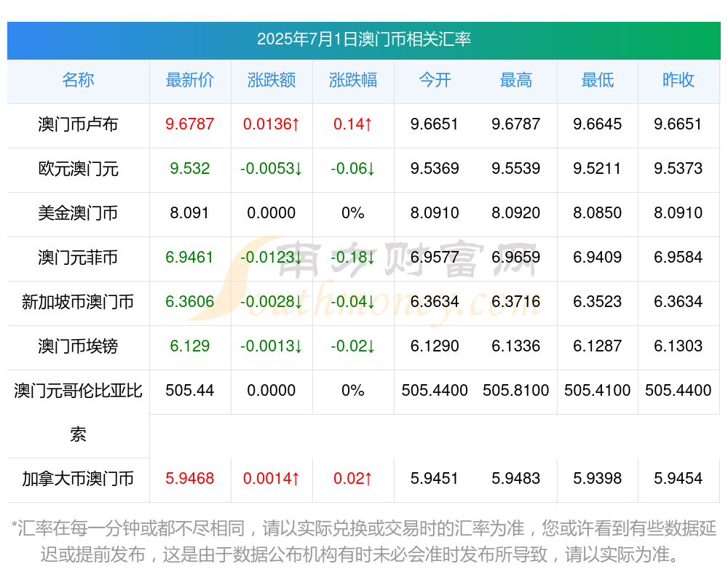Click latest price 5.9468 in red

click(190, 478)
